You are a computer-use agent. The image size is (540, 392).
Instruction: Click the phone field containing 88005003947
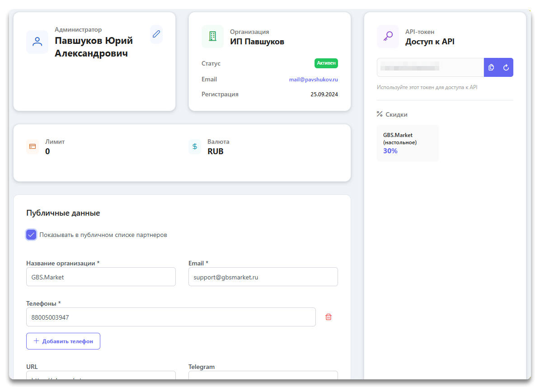point(171,317)
